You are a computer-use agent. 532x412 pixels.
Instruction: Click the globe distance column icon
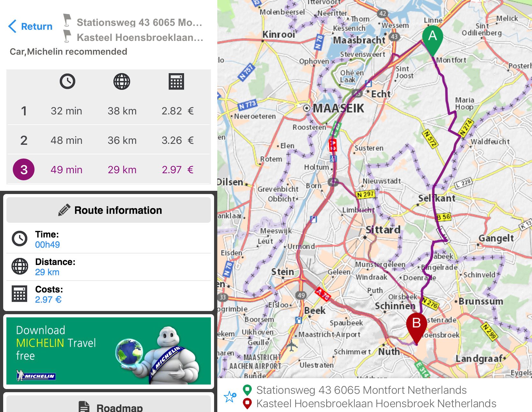[122, 82]
